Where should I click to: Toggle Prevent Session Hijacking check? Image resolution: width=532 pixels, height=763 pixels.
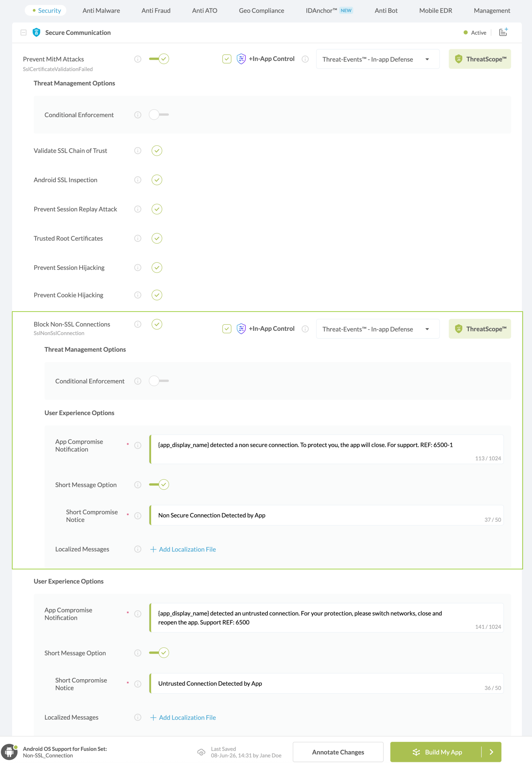tap(157, 268)
